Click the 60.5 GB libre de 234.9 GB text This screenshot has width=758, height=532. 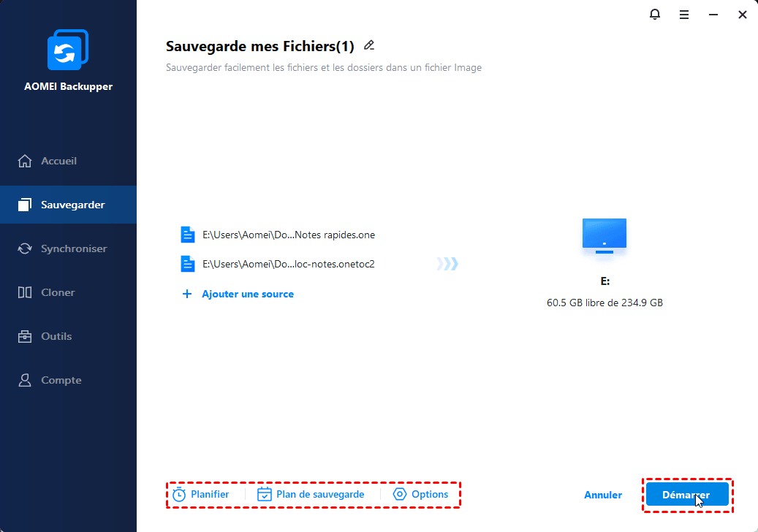tap(604, 303)
